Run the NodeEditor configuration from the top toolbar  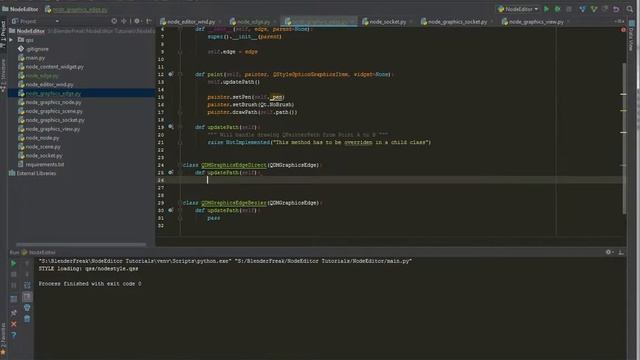coord(547,9)
